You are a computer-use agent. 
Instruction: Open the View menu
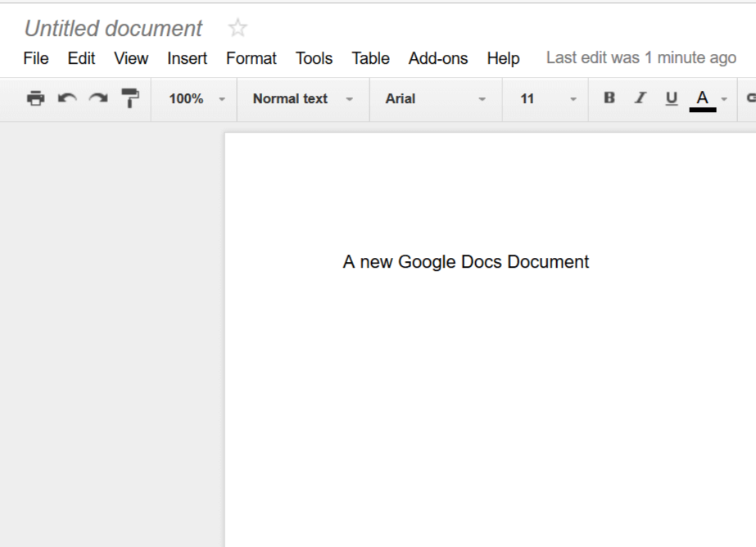[x=131, y=58]
